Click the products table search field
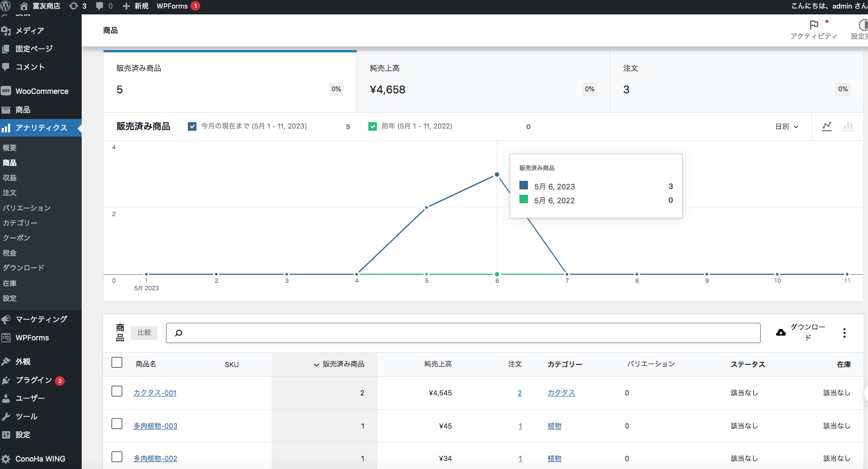The height and width of the screenshot is (469, 868). pos(463,333)
